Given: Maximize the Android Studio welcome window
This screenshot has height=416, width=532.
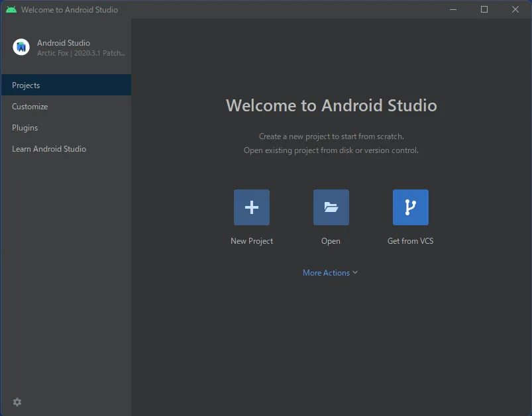Looking at the screenshot, I should click(484, 9).
